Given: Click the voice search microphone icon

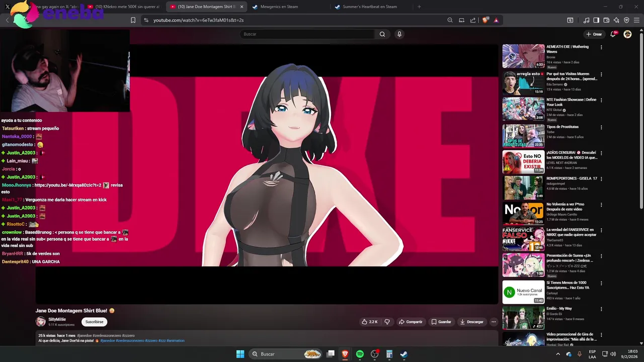Looking at the screenshot, I should point(399,34).
